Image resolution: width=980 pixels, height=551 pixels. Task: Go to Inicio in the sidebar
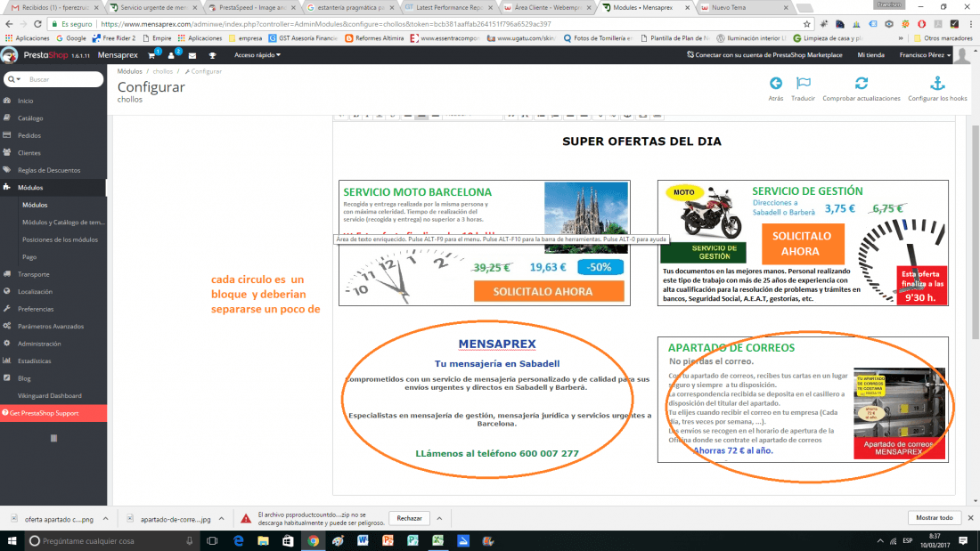[x=26, y=101]
